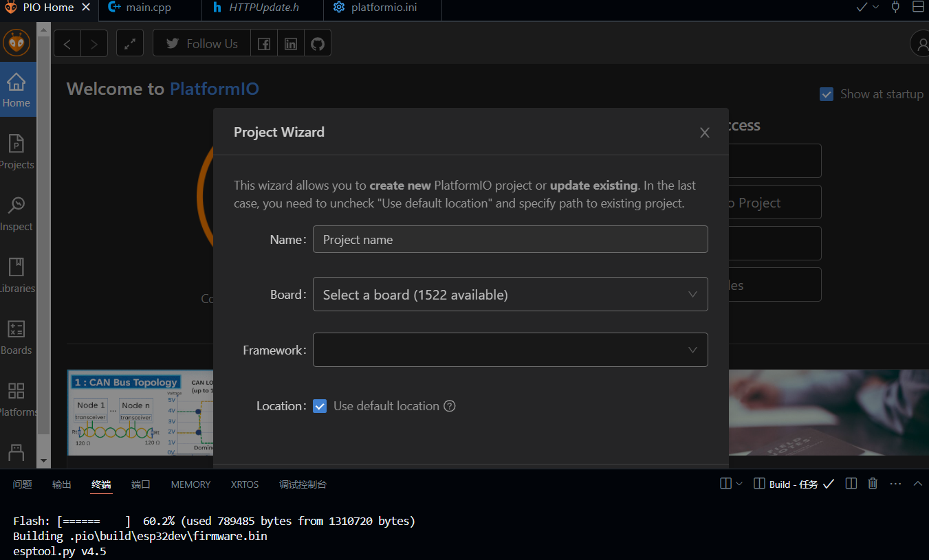This screenshot has height=560, width=929.
Task: Click the PlatformIO alien logo
Action: coord(17,43)
